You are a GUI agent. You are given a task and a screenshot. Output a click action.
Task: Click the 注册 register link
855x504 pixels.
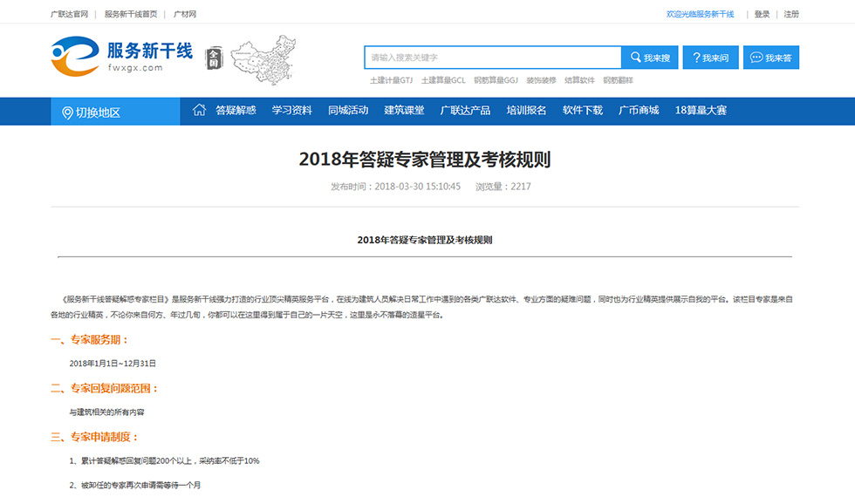791,15
